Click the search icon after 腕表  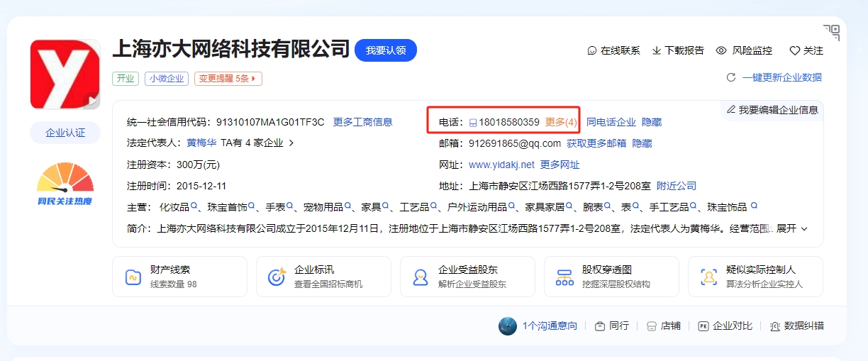point(608,206)
